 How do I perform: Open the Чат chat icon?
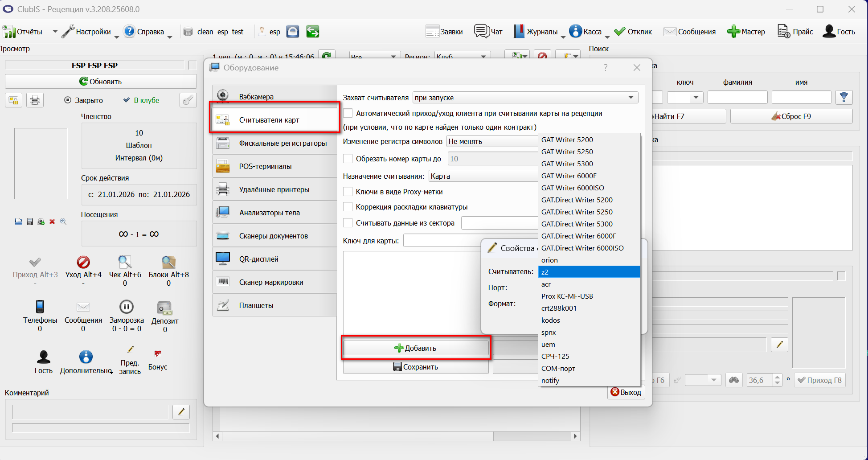click(x=481, y=31)
